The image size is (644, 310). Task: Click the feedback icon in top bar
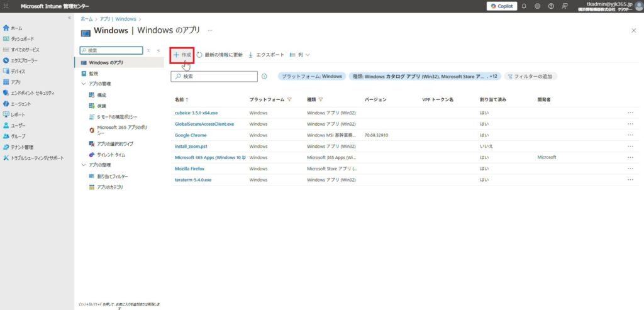tap(565, 6)
